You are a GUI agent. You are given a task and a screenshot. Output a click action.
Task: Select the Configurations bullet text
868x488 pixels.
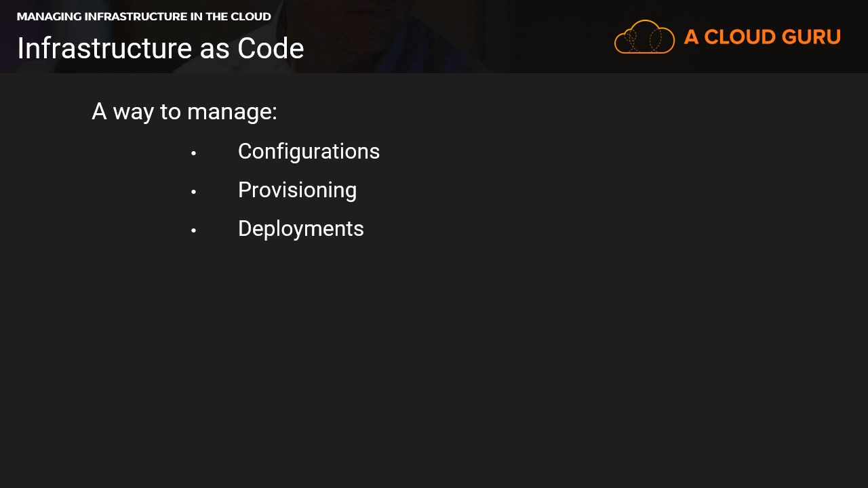click(x=309, y=152)
